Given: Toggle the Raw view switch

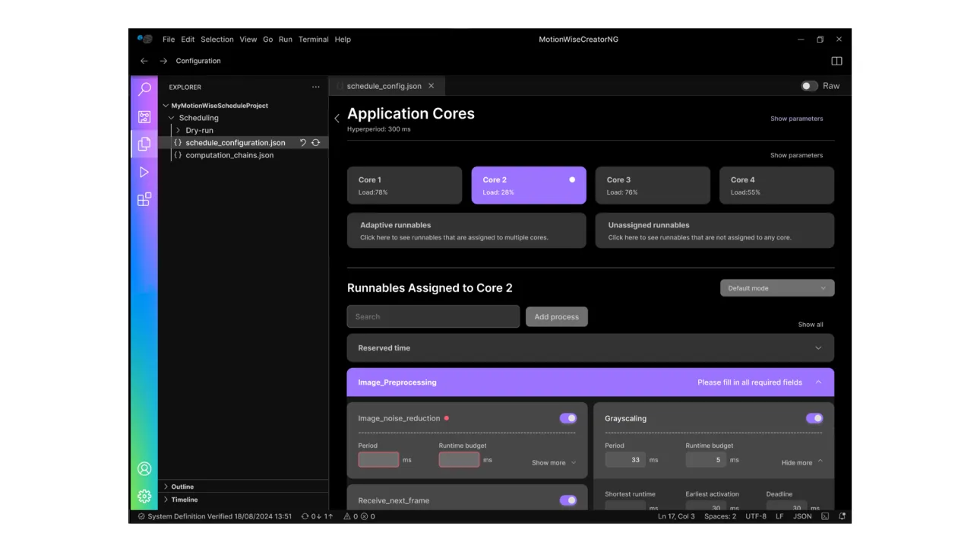Looking at the screenshot, I should click(808, 86).
